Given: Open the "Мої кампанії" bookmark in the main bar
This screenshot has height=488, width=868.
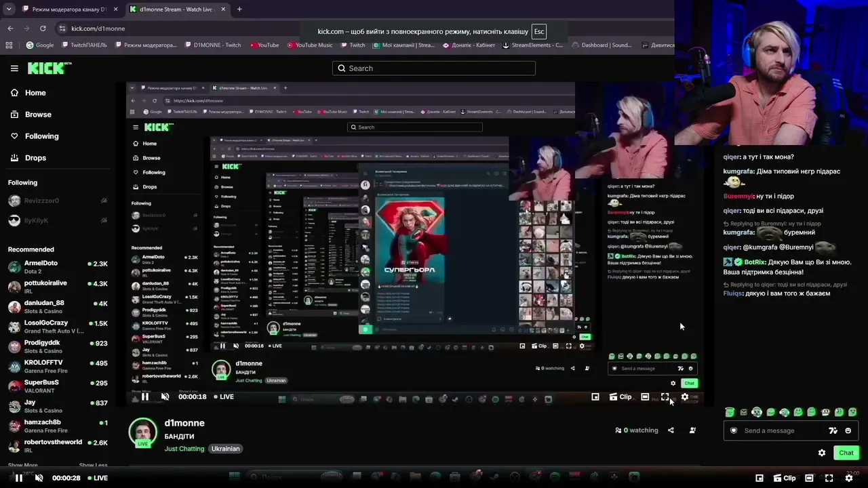Looking at the screenshot, I should 403,45.
